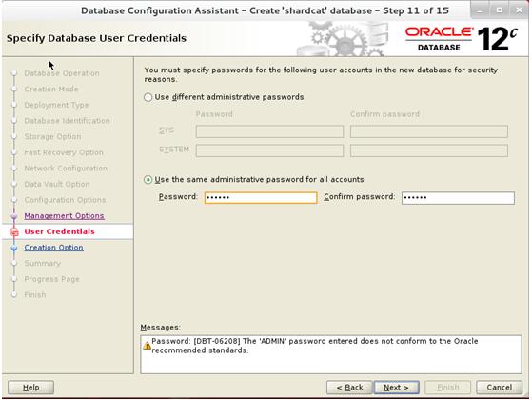The width and height of the screenshot is (532, 400).
Task: Click the disabled SYS password field
Action: (x=269, y=131)
